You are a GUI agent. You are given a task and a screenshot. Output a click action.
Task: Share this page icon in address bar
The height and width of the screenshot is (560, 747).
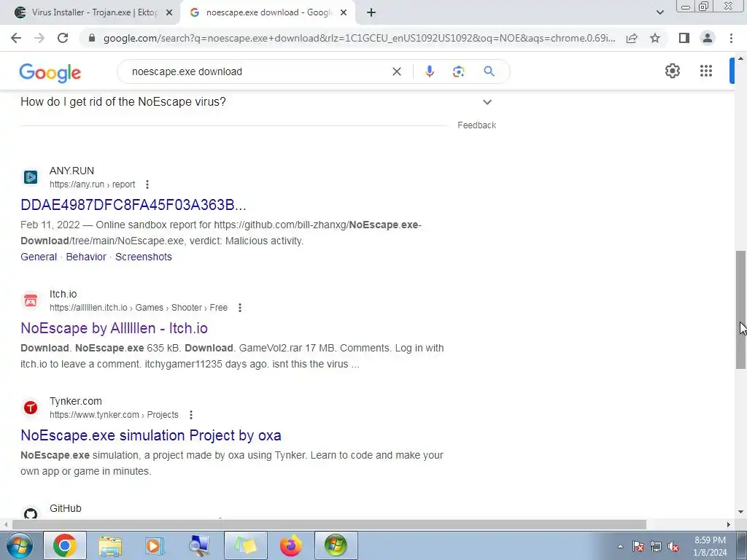click(x=632, y=38)
